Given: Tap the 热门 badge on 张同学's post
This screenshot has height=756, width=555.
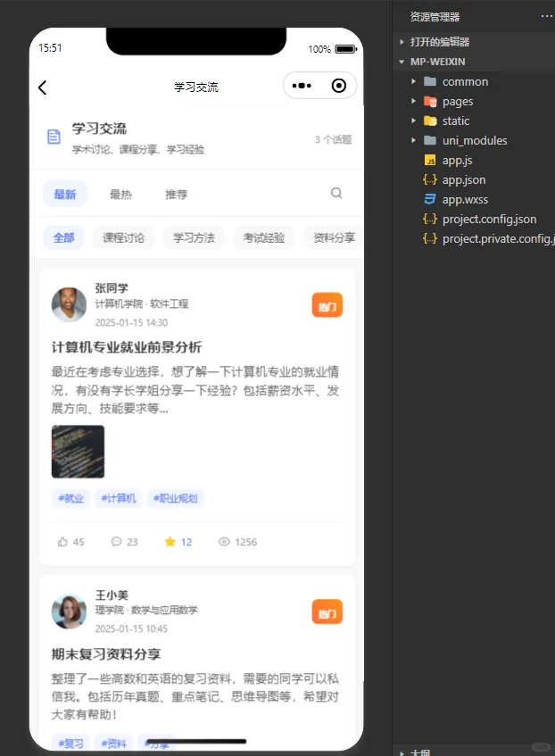Looking at the screenshot, I should tap(327, 304).
